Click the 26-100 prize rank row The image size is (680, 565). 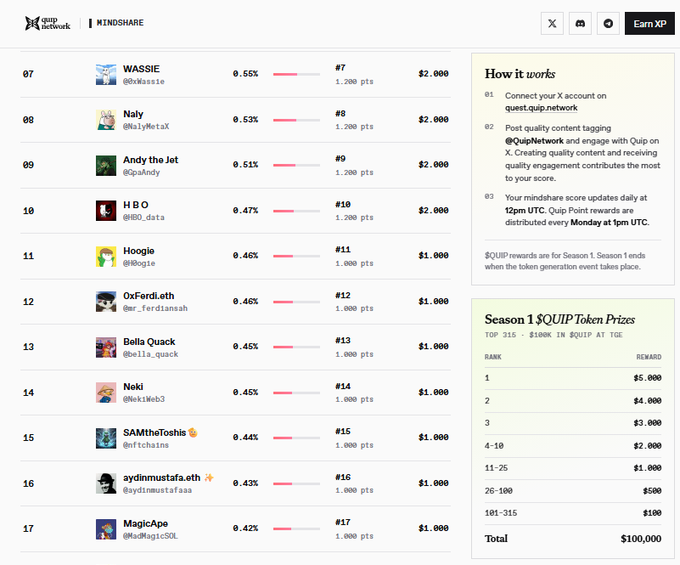[x=573, y=491]
